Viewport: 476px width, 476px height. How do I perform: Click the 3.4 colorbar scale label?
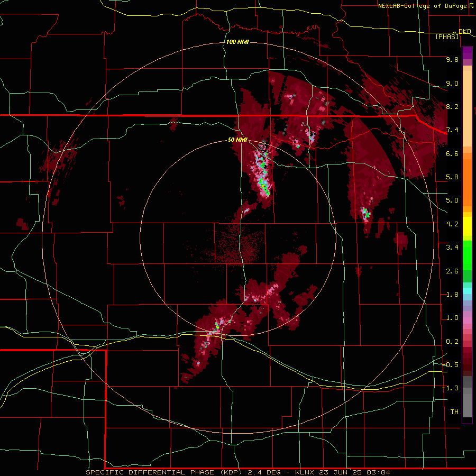click(452, 248)
